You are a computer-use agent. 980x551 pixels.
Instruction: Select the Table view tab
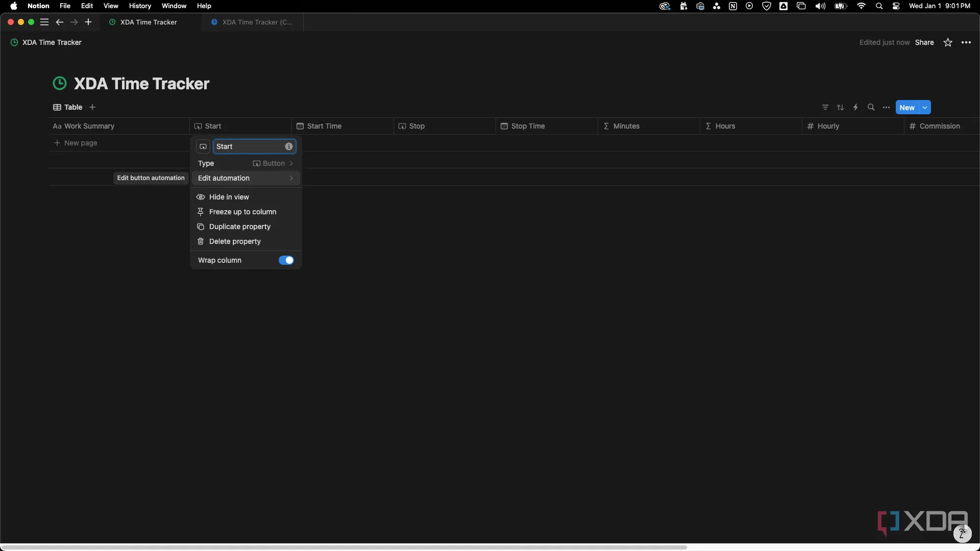[x=68, y=107]
